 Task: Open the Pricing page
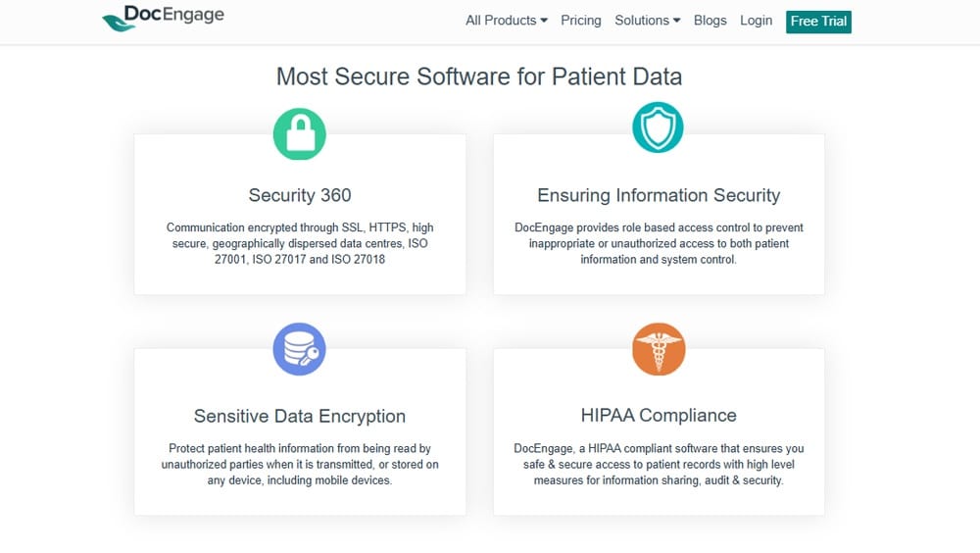(581, 21)
